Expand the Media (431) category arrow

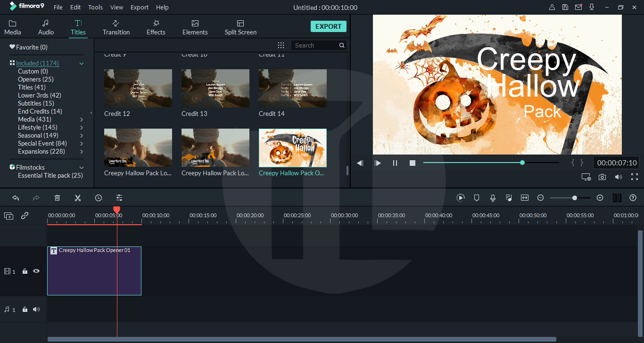tap(82, 120)
